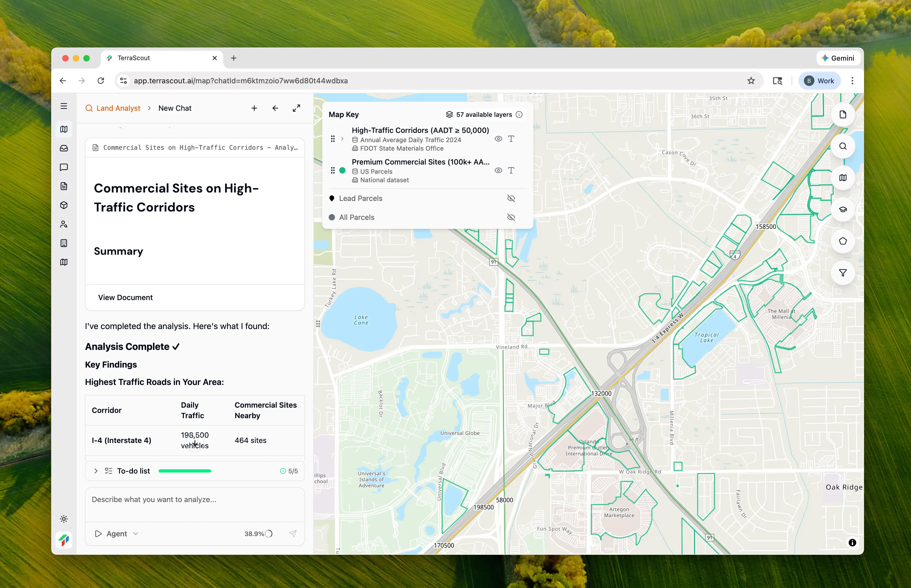Screen dimensions: 911x588
Task: Expand the High-Traffic Corridors layer chevron
Action: (x=343, y=139)
